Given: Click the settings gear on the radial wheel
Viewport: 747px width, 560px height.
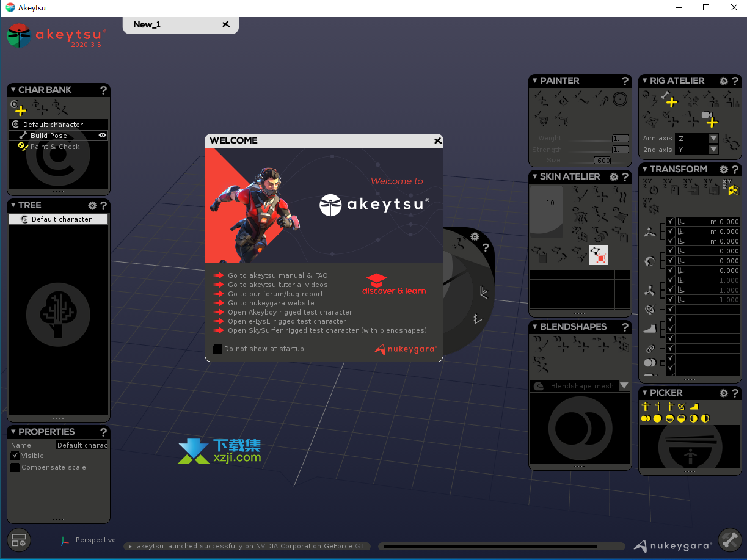Looking at the screenshot, I should [475, 236].
